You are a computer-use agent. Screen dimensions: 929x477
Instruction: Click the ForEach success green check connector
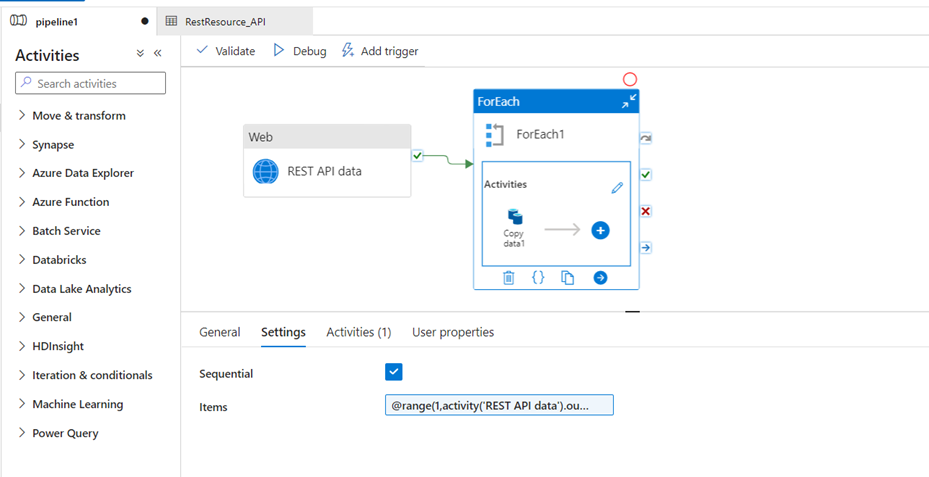click(x=646, y=175)
